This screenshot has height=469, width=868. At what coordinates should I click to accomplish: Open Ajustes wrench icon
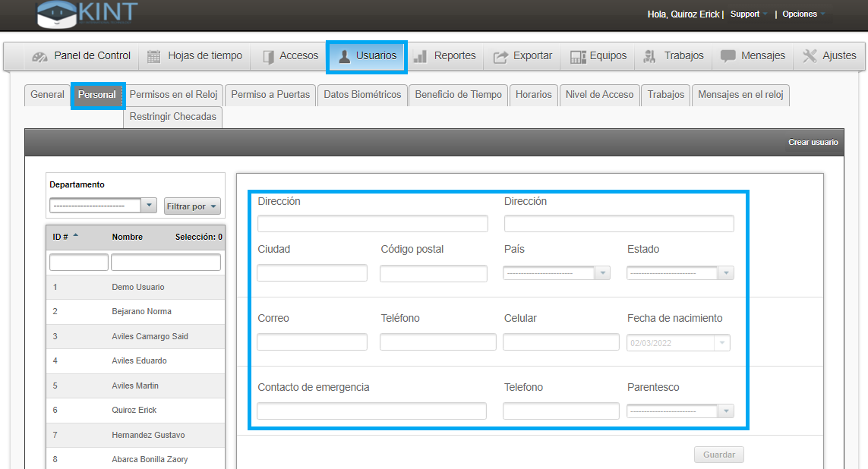(810, 56)
